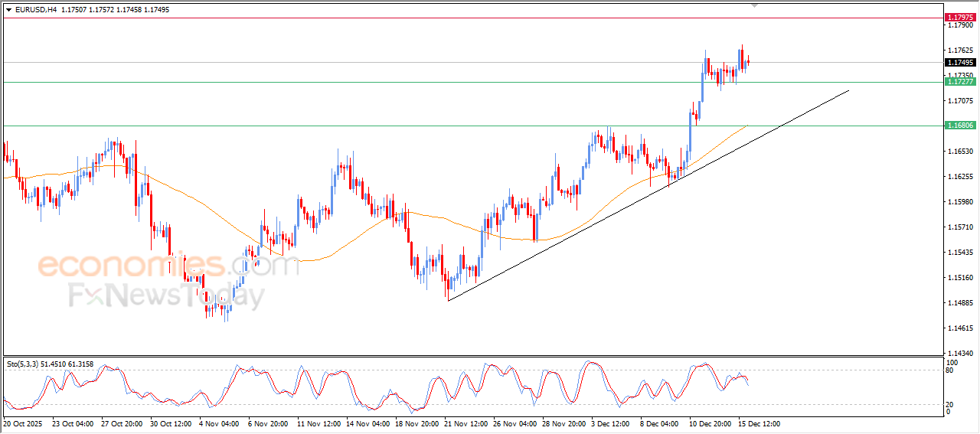Click the green 1.16806 price tag
This screenshot has width=980, height=434.
click(x=959, y=126)
